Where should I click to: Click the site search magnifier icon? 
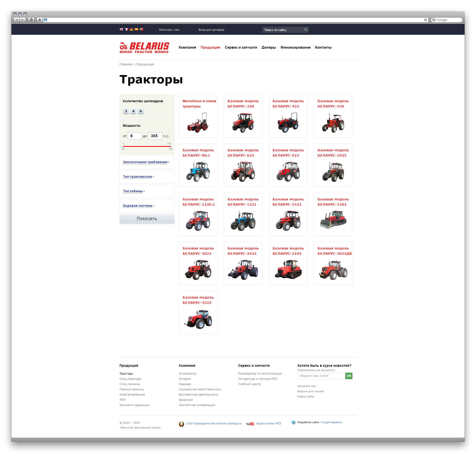coord(306,30)
